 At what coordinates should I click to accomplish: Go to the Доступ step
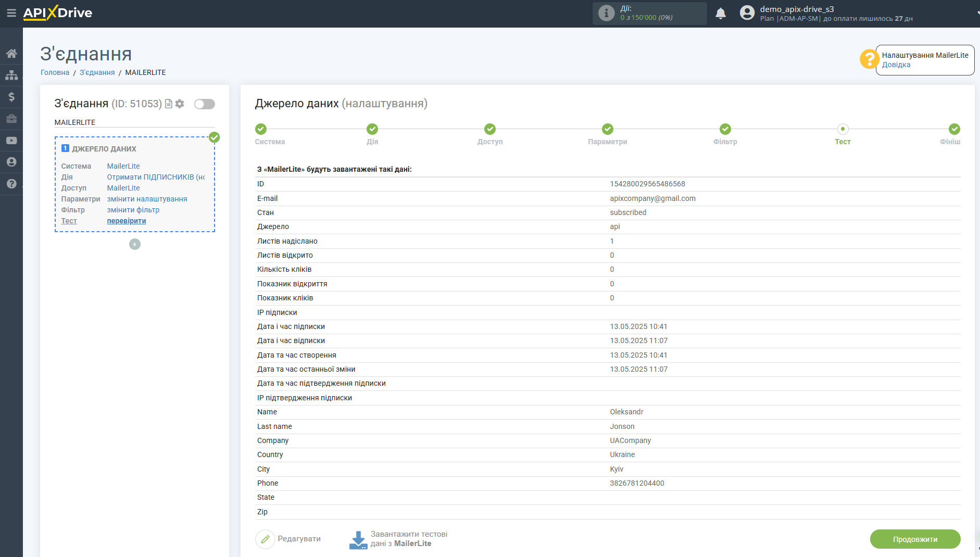coord(490,134)
